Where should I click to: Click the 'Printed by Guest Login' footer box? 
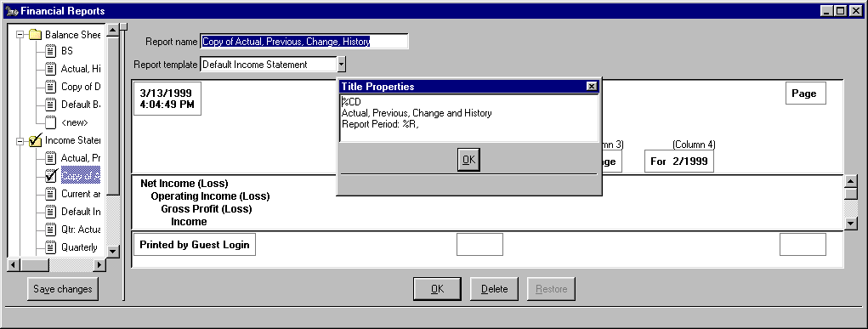click(195, 244)
